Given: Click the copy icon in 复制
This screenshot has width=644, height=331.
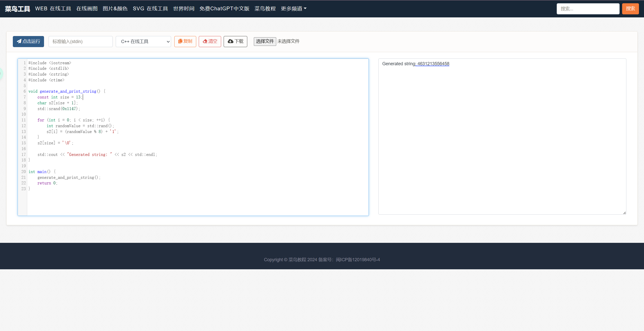Looking at the screenshot, I should pos(180,41).
